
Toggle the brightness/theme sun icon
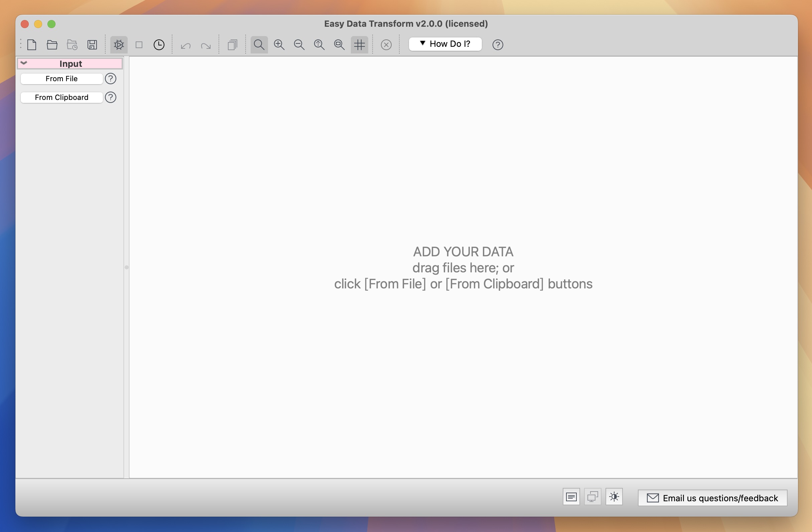614,497
